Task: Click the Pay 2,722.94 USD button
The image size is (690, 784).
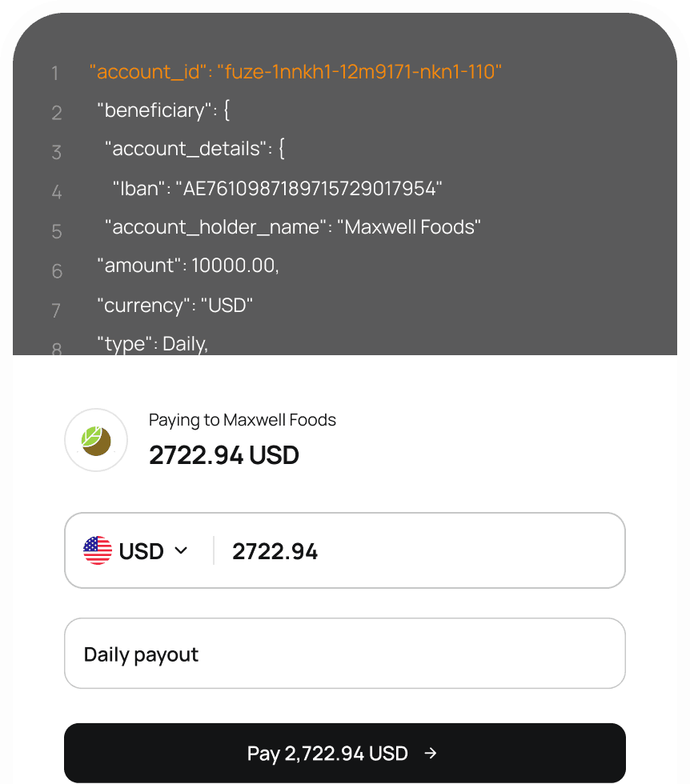Action: tap(344, 753)
